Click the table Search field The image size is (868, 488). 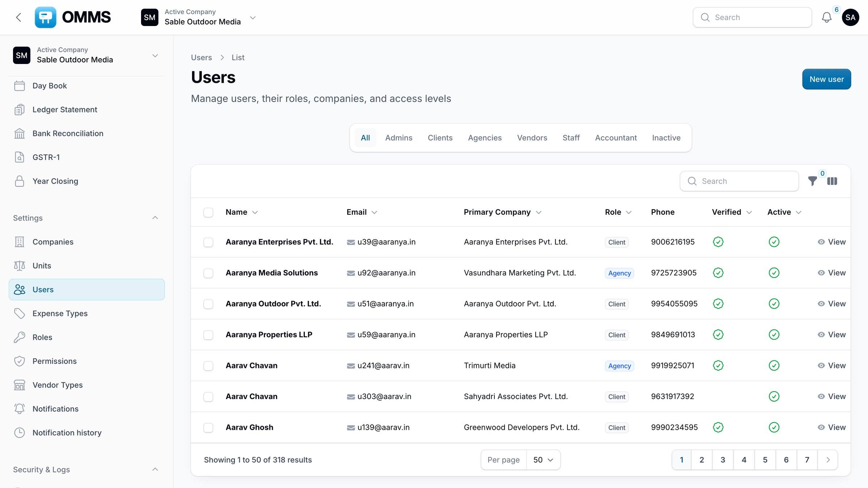click(739, 181)
